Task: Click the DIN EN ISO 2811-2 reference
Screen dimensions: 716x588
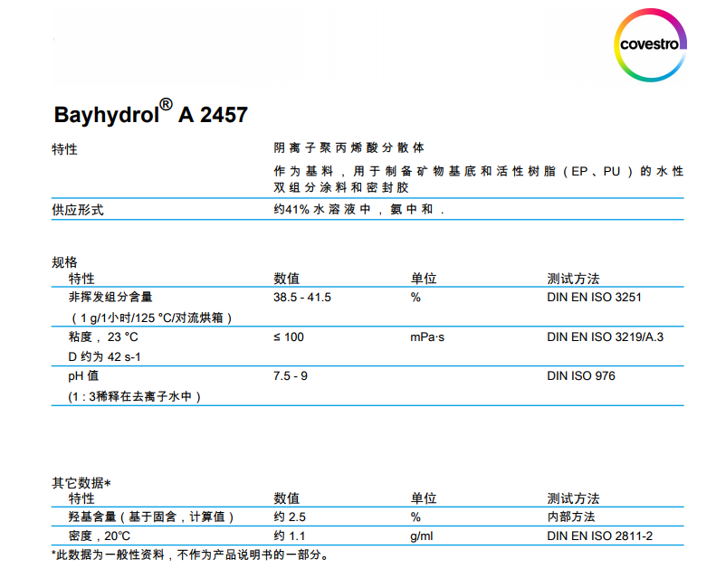Action: pyautogui.click(x=599, y=536)
